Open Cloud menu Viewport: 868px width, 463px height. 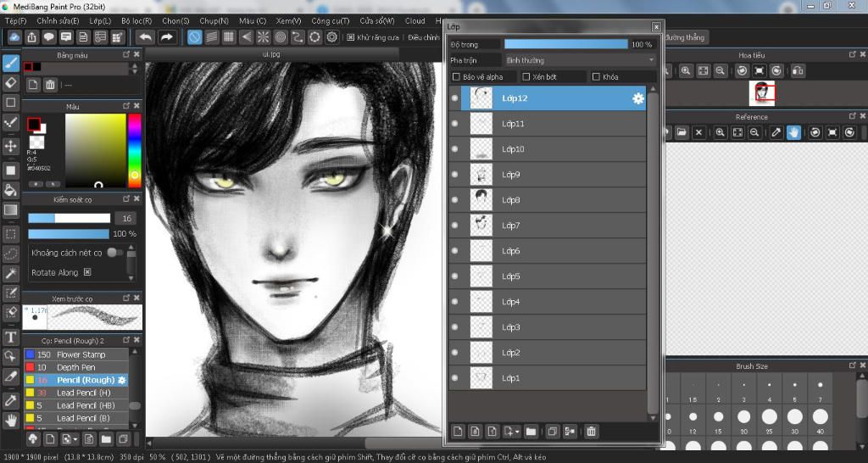415,21
